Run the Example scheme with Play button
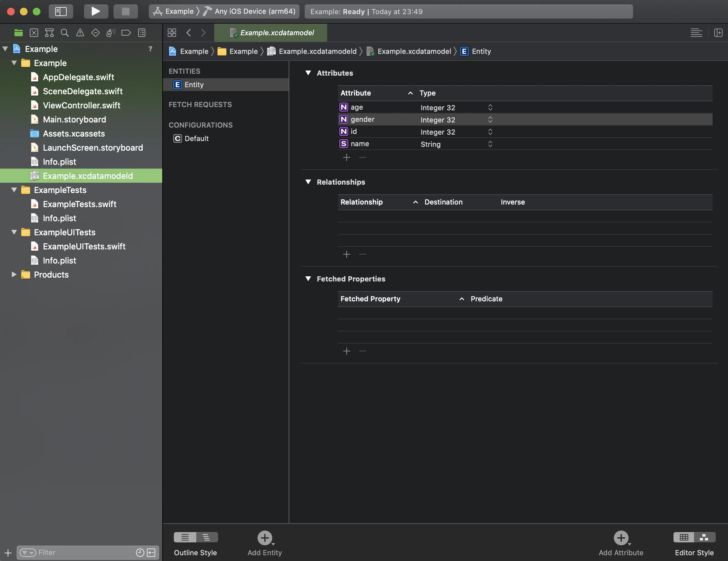The image size is (728, 561). 96,11
